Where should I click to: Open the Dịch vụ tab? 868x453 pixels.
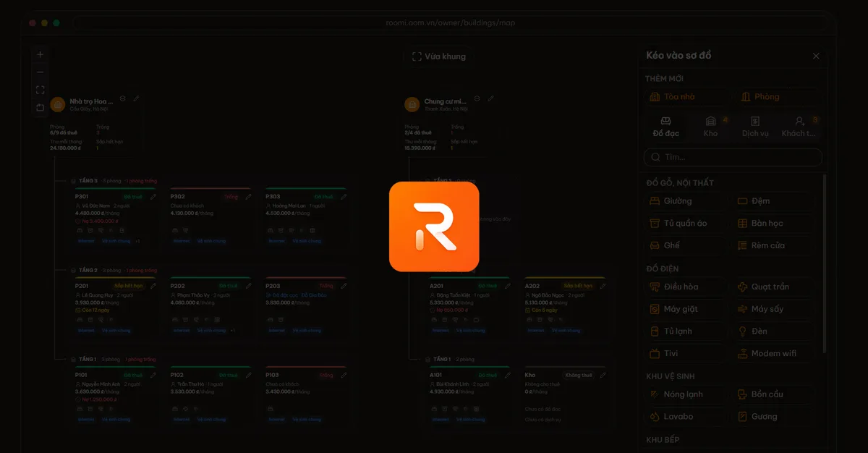(755, 127)
